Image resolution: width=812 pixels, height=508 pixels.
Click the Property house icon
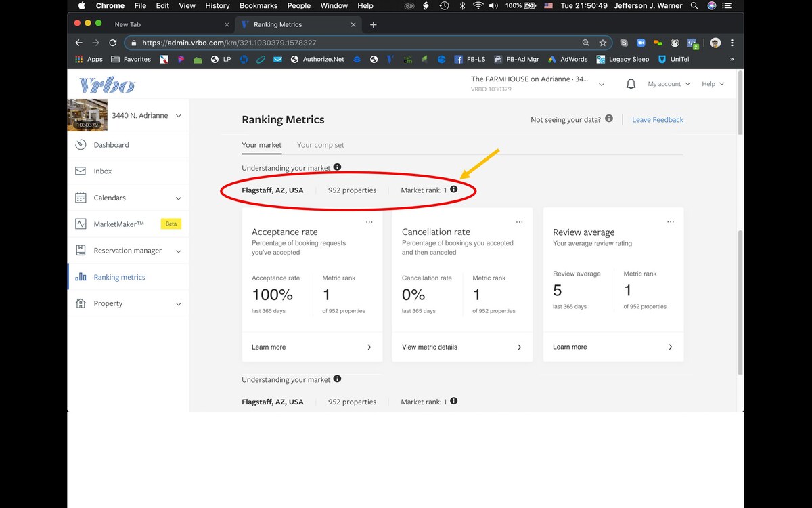click(x=81, y=303)
